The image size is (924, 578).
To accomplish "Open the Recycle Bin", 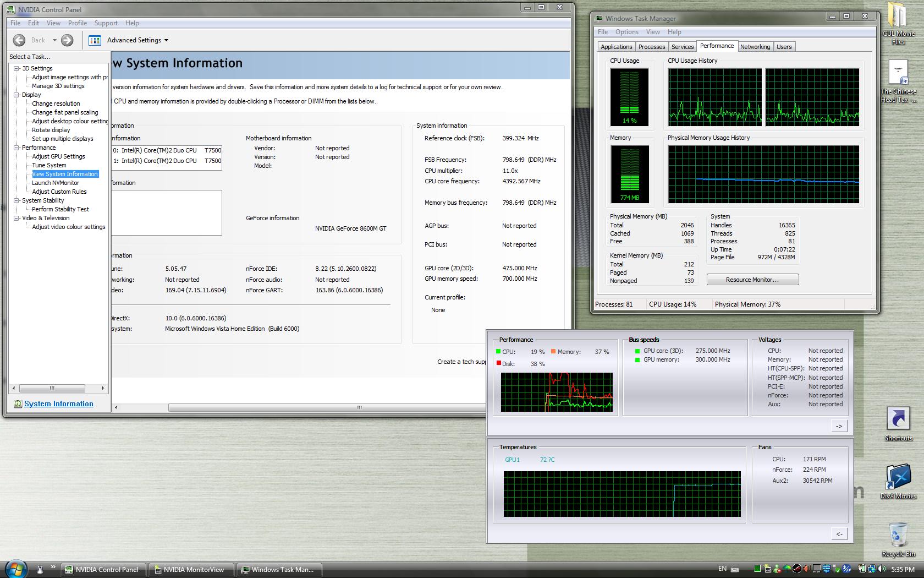I will (898, 539).
